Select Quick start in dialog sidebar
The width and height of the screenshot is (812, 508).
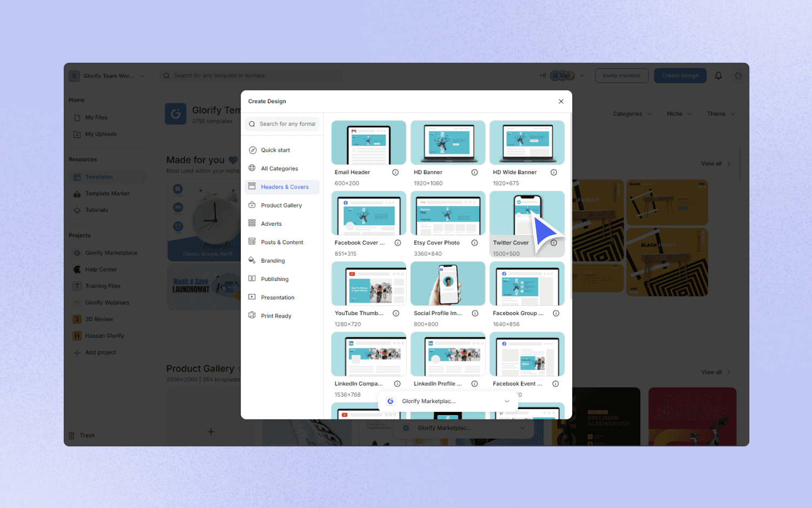(282, 150)
